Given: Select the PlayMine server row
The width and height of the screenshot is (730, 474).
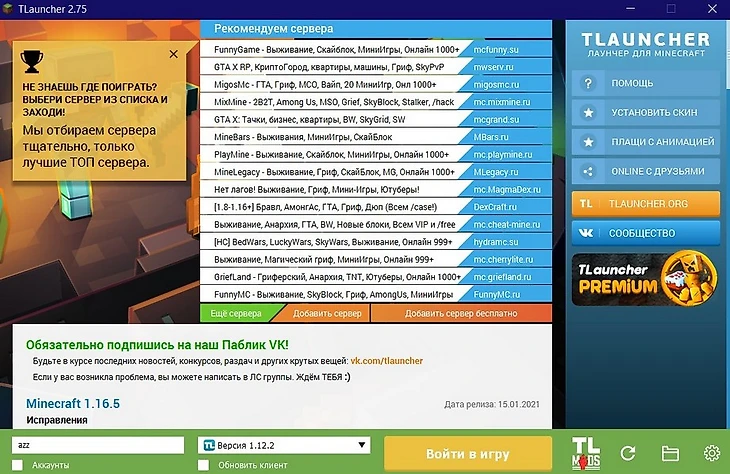Looking at the screenshot, I should point(376,154).
